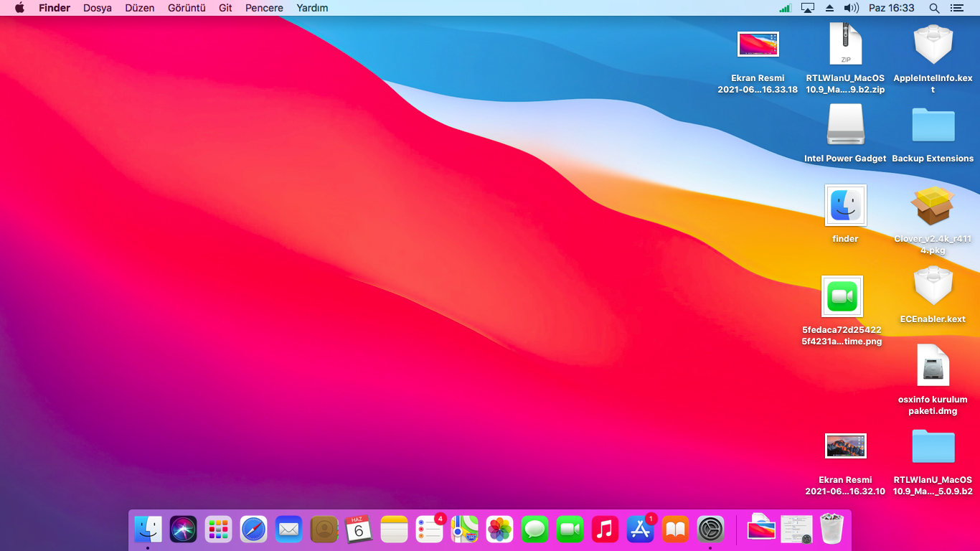Open Notification Center list icon
This screenshot has width=980, height=551.
coord(957,8)
